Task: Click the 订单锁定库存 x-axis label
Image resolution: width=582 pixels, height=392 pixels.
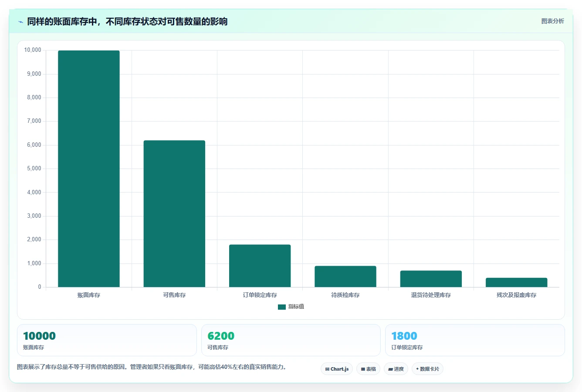Action: point(260,295)
